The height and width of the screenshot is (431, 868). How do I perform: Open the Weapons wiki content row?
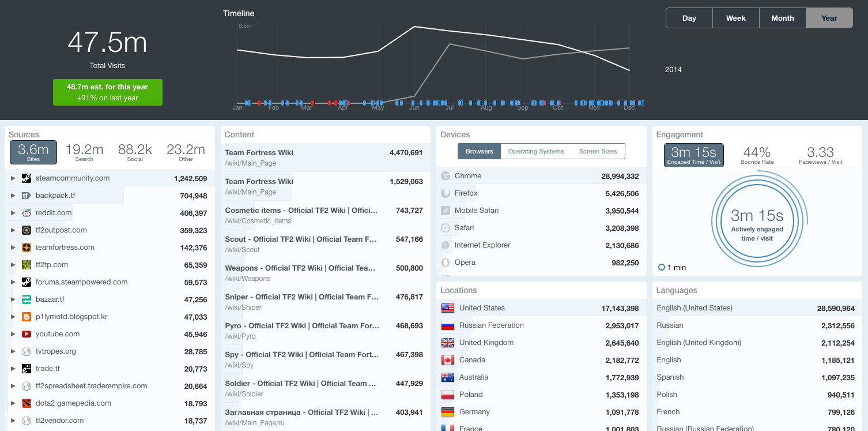[x=325, y=273]
